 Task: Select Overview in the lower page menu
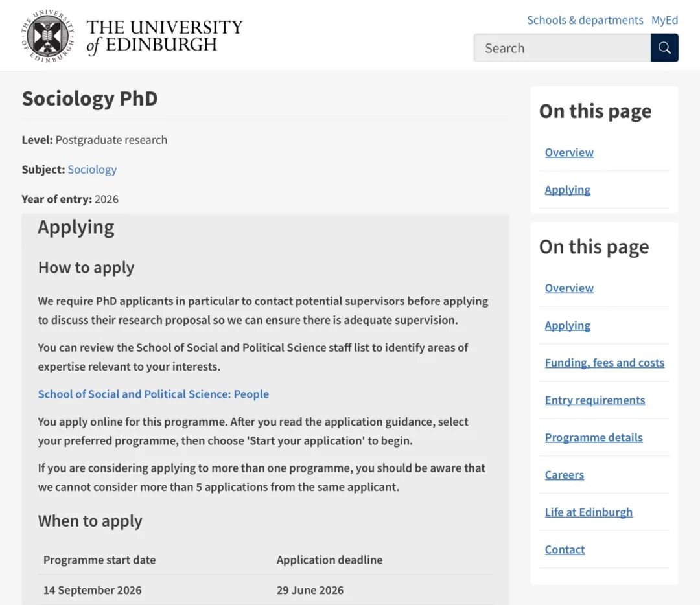(569, 288)
